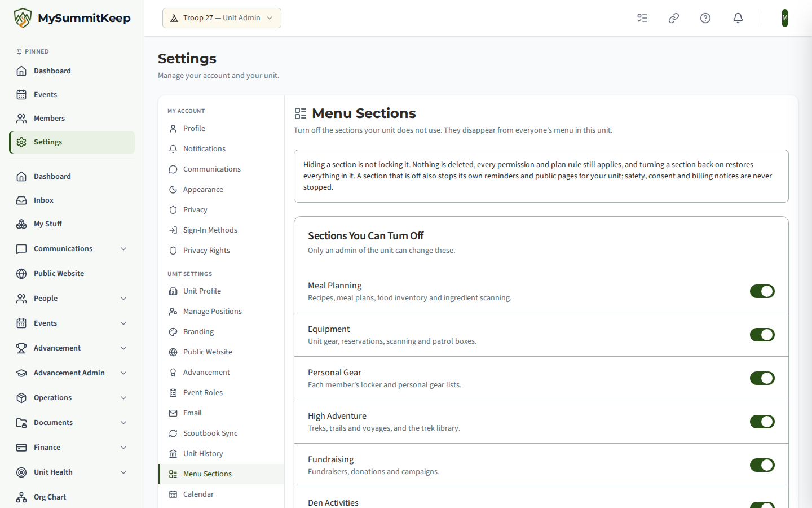The width and height of the screenshot is (812, 508).
Task: Expand the Advancement sidebar group
Action: (72, 348)
